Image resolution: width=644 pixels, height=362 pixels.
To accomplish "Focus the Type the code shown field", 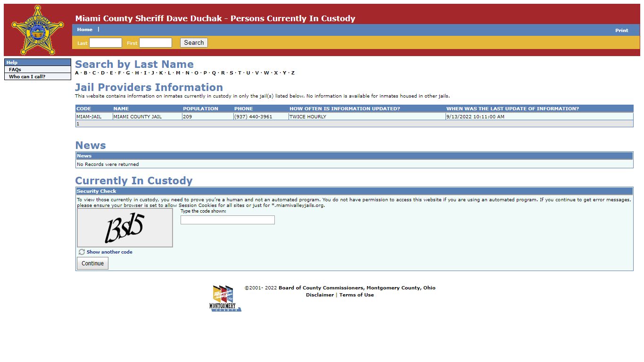I will pos(228,220).
